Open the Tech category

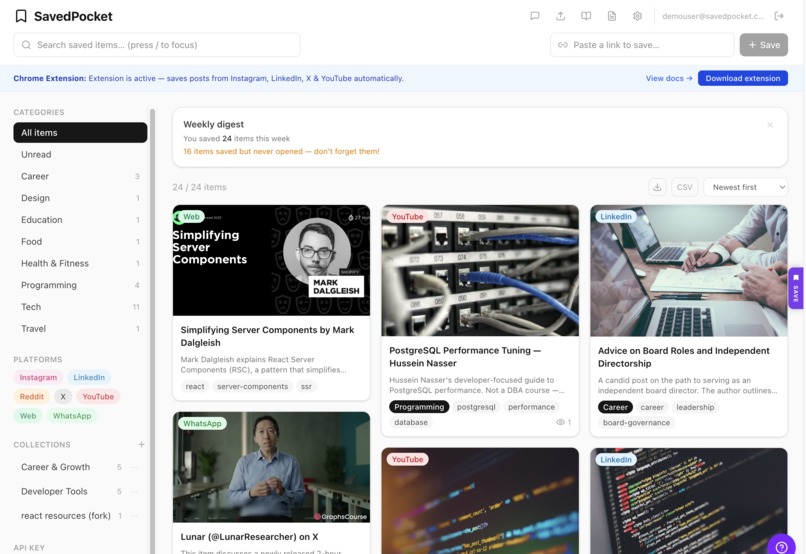point(80,307)
